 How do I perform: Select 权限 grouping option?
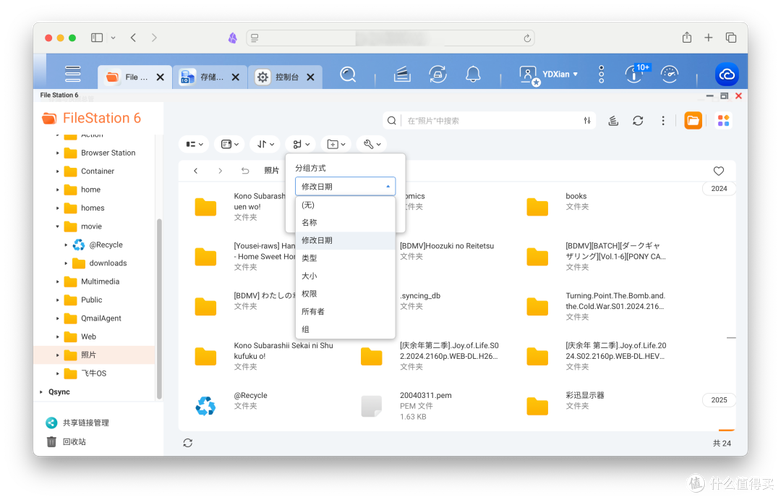click(345, 294)
